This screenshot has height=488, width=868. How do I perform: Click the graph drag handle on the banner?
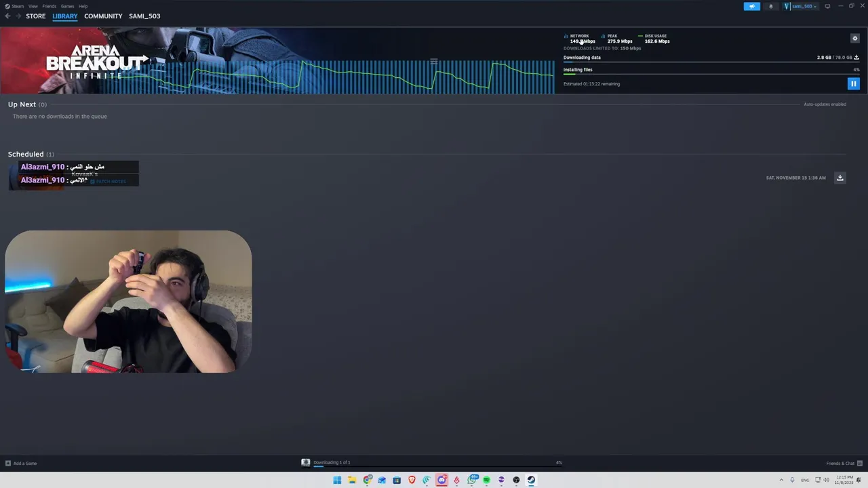(x=433, y=61)
